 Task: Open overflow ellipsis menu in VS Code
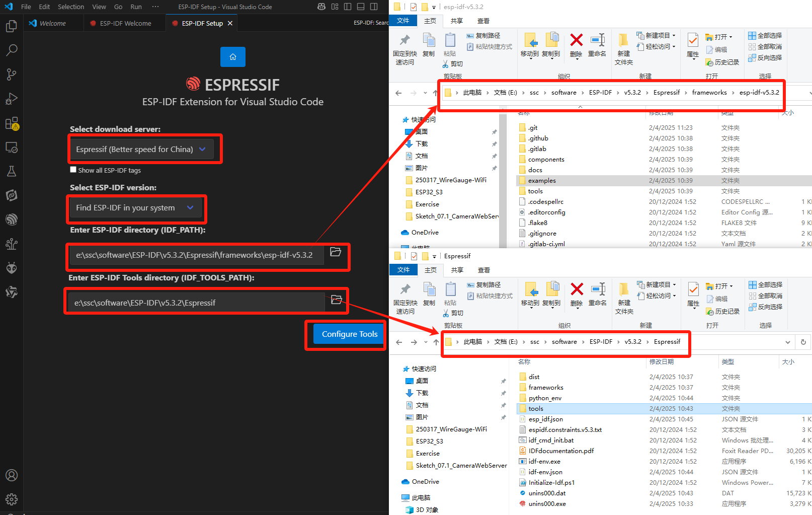coord(155,7)
